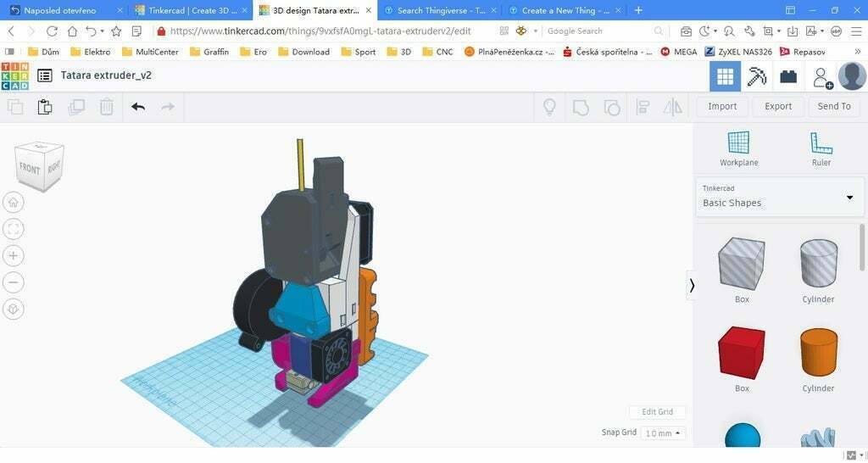Collapse the shapes panel with chevron
The height and width of the screenshot is (463, 868).
point(692,285)
